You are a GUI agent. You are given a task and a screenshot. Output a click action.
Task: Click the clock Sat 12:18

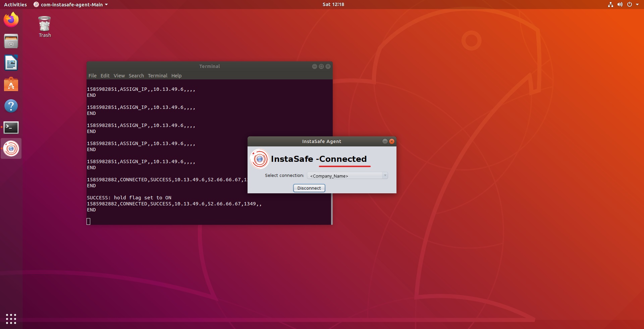pyautogui.click(x=333, y=4)
